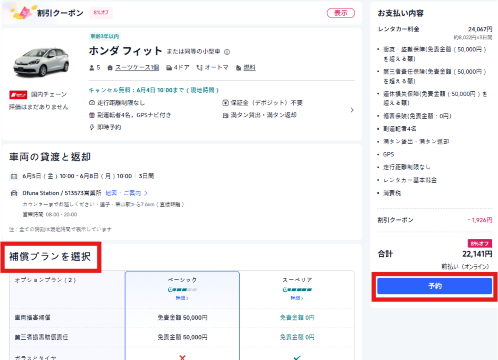Click the 保証金 deposit icon
This screenshot has height=360, width=498.
pyautogui.click(x=225, y=103)
